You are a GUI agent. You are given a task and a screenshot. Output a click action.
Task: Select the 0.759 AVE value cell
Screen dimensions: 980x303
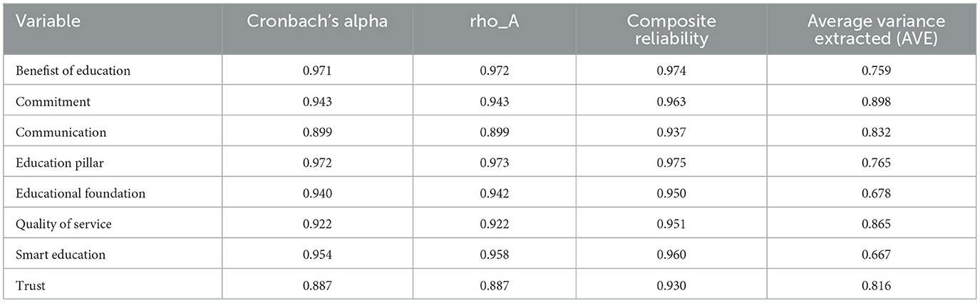(872, 71)
